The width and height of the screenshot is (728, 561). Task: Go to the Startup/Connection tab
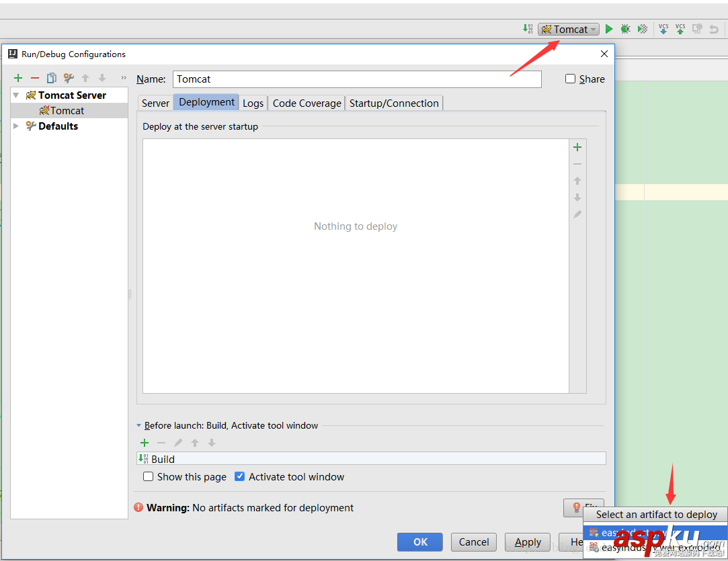pos(394,103)
